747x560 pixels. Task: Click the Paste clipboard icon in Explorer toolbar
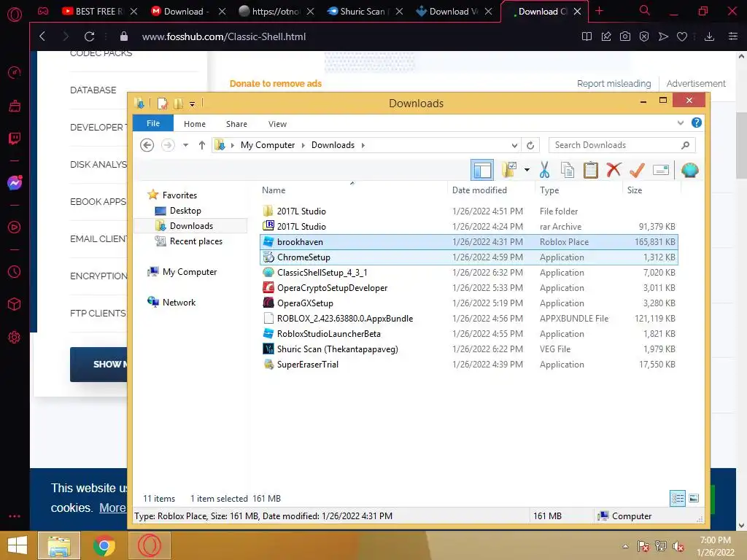(590, 170)
